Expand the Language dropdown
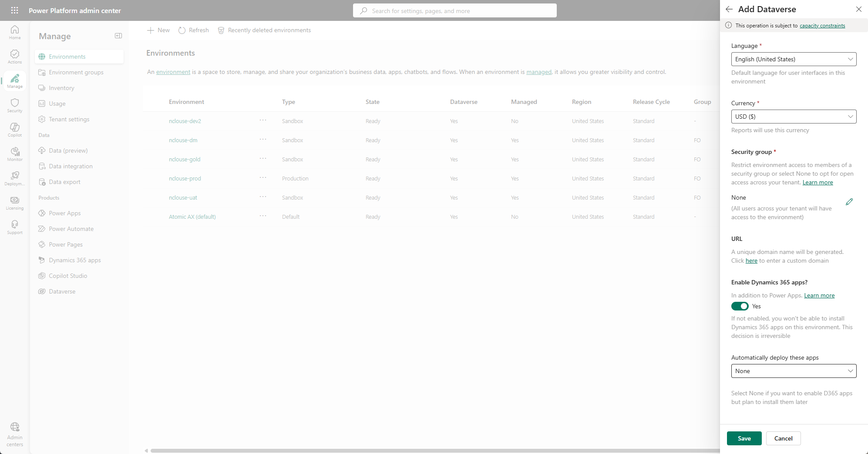This screenshot has width=868, height=454. coord(794,59)
